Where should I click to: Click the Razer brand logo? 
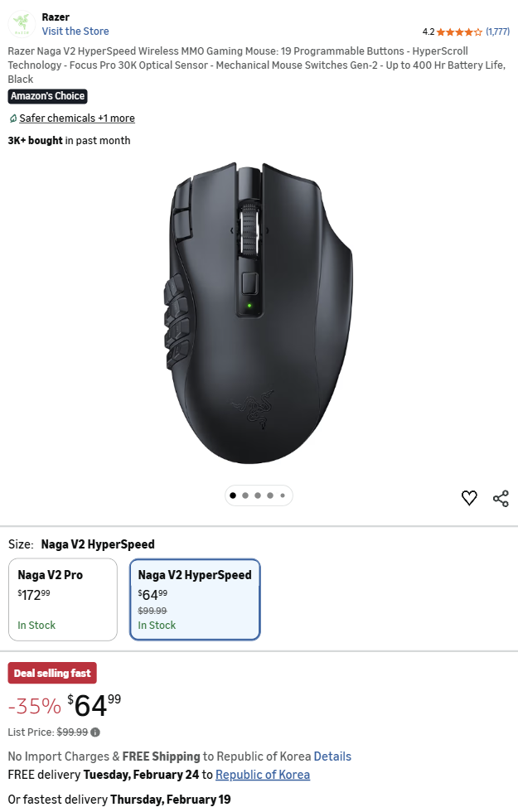coord(22,24)
